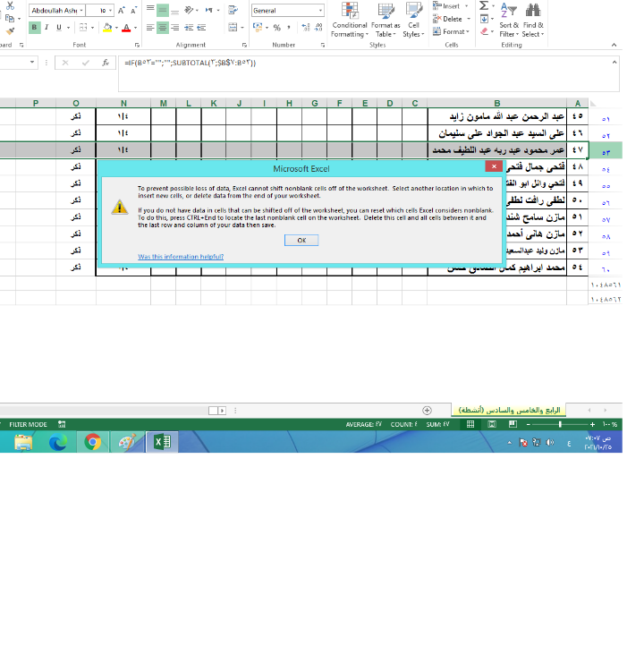Switch to Page Break Preview

[x=513, y=424]
